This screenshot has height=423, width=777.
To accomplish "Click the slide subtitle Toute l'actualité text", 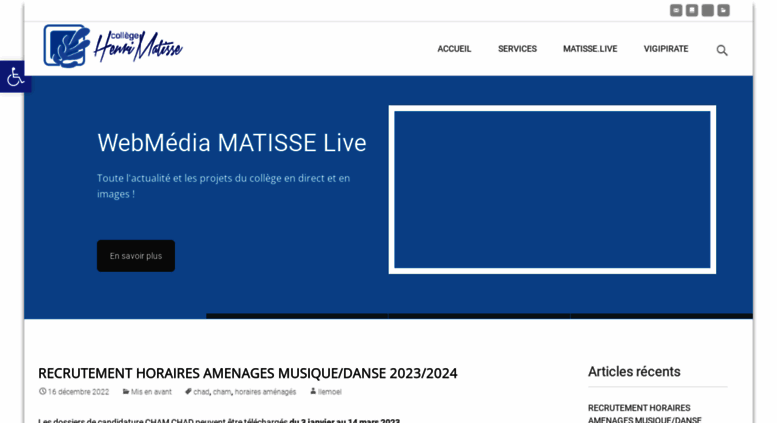I will (223, 186).
